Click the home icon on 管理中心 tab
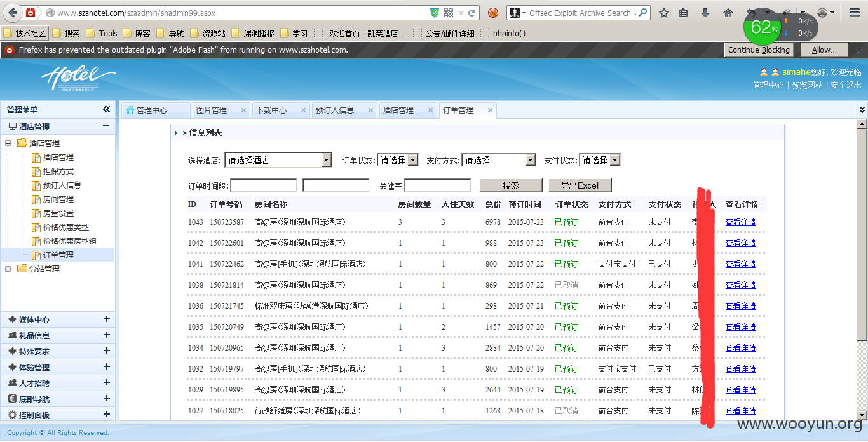 click(x=130, y=110)
